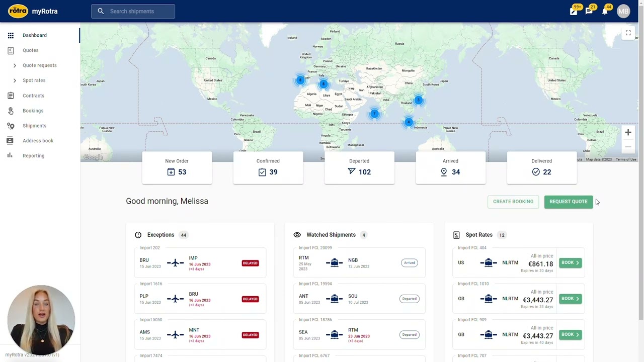Click the Exceptions alert icon

pyautogui.click(x=138, y=235)
